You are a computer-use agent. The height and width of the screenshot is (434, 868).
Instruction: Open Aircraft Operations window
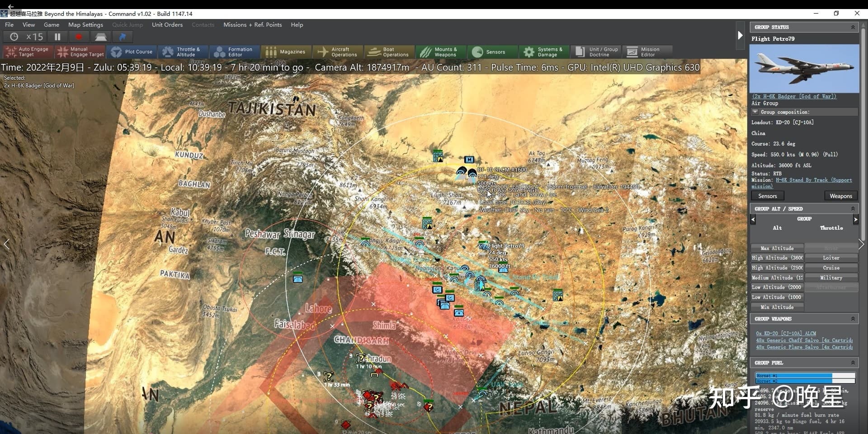338,52
